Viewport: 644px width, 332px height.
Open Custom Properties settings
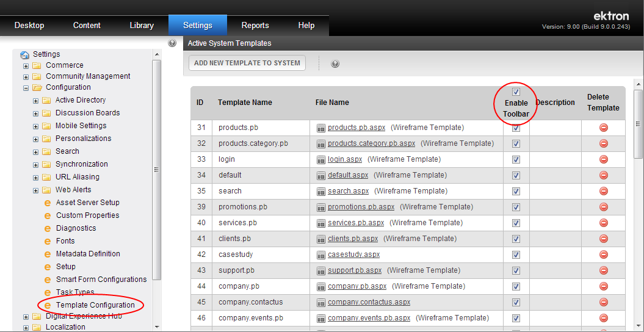point(87,215)
